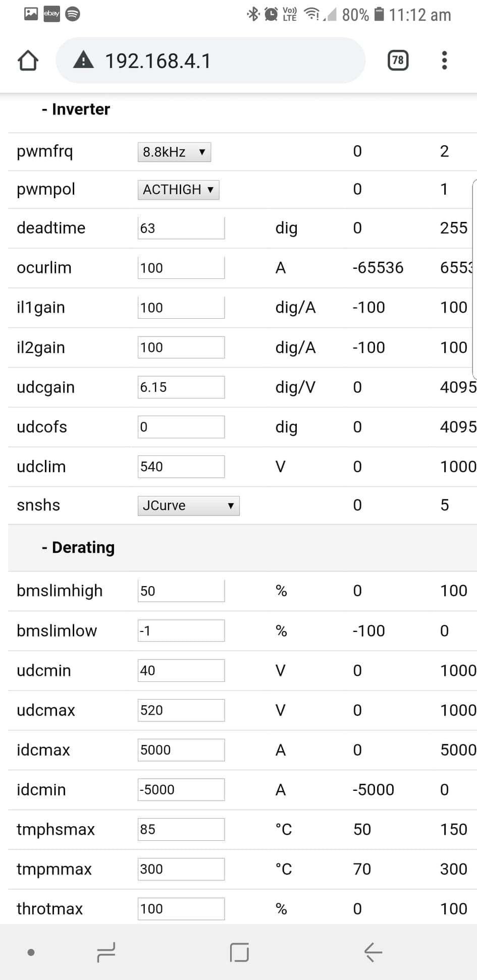Edit the udcgain field showing 6.15
The image size is (477, 980).
181,387
